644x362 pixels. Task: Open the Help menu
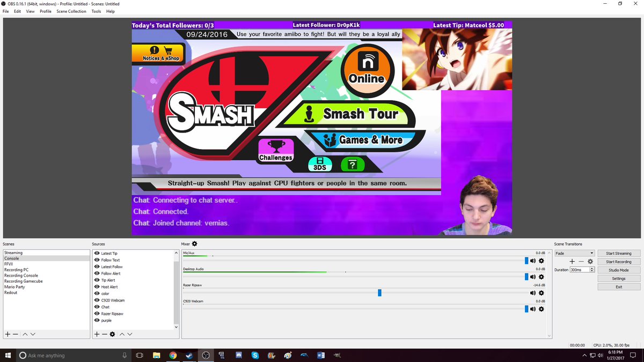click(x=111, y=11)
